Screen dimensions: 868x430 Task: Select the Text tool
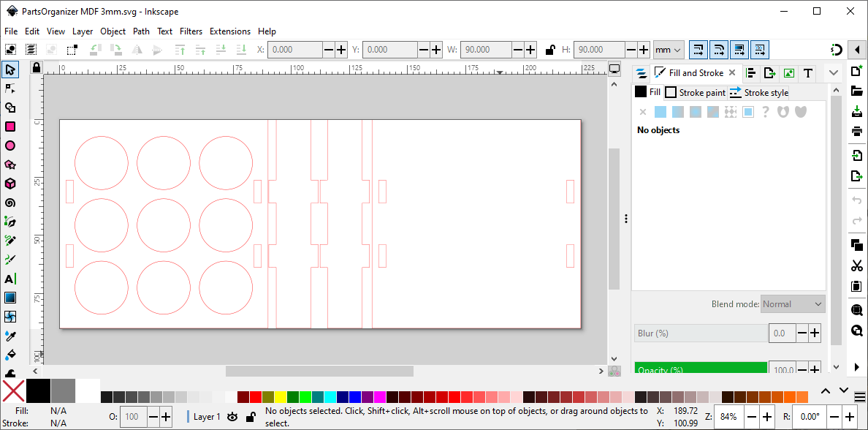(10, 279)
